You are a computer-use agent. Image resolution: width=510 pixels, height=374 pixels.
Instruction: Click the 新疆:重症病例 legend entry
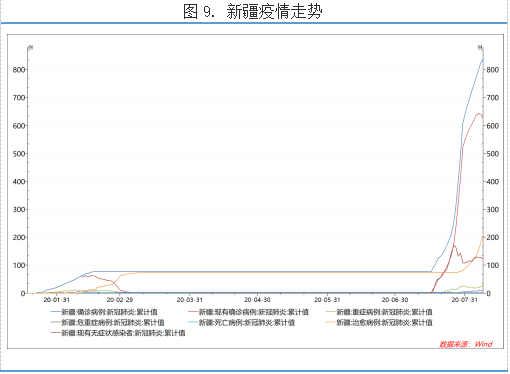pyautogui.click(x=379, y=312)
